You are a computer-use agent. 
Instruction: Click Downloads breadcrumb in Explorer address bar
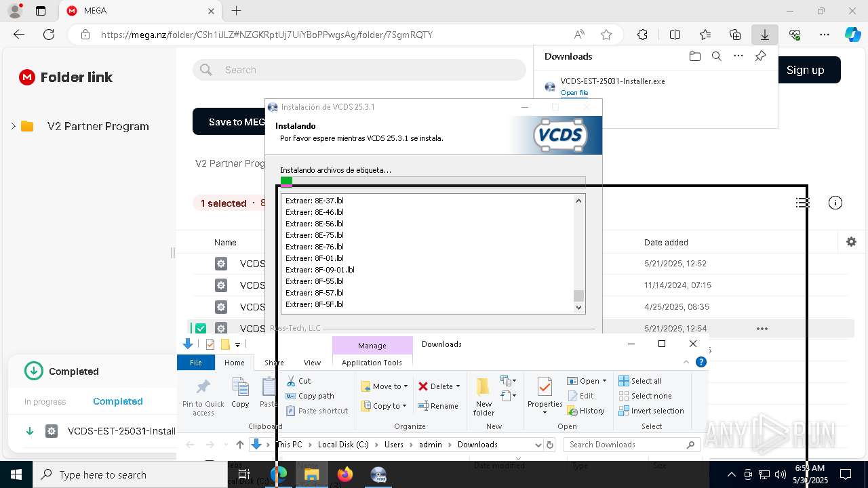pos(477,445)
